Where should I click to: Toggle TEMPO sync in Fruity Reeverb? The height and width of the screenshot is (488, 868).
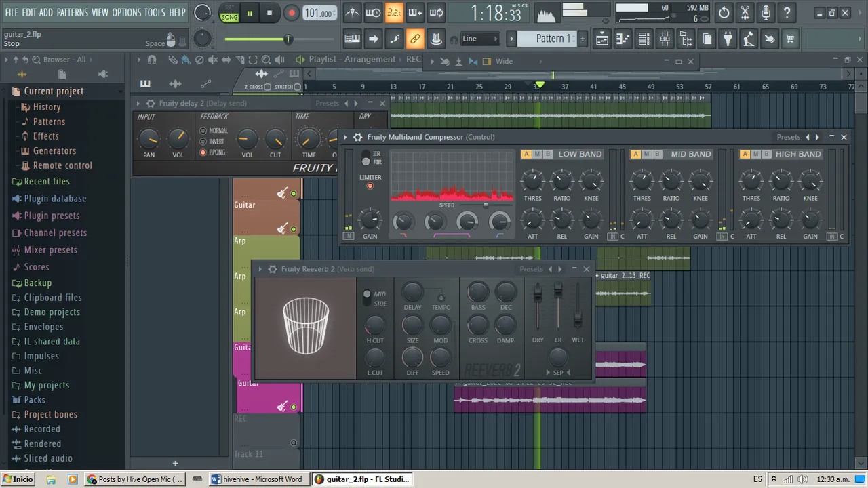point(441,298)
